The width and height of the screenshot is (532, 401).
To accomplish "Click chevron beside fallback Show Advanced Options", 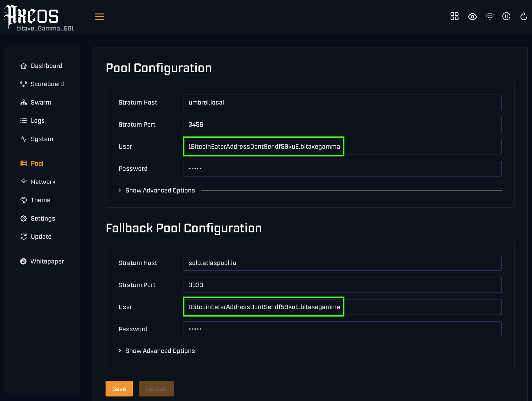I will click(120, 351).
